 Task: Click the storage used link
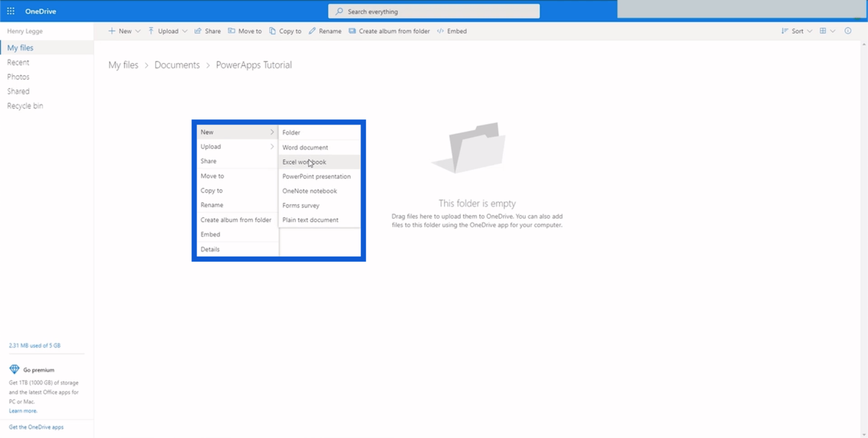pos(35,346)
